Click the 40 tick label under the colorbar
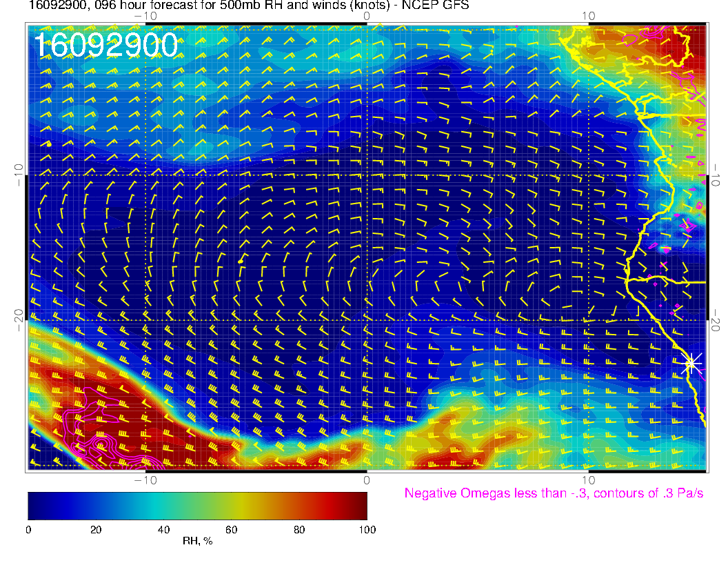 (x=163, y=529)
